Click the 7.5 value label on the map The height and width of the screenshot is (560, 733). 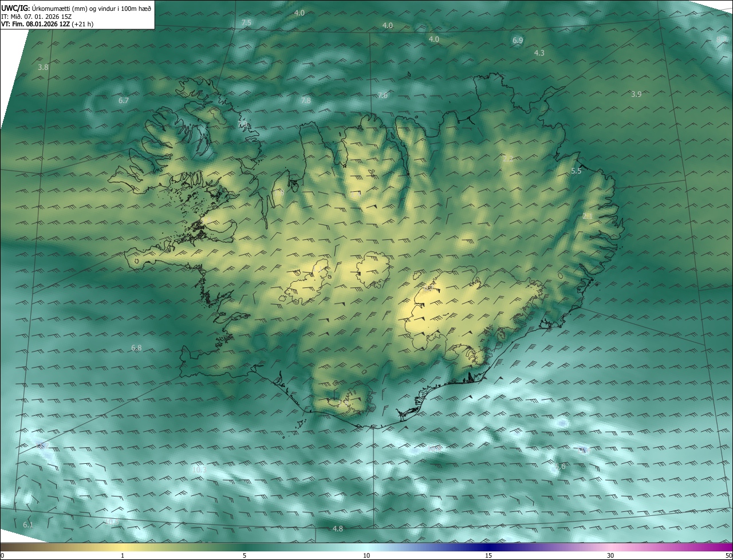click(x=246, y=22)
